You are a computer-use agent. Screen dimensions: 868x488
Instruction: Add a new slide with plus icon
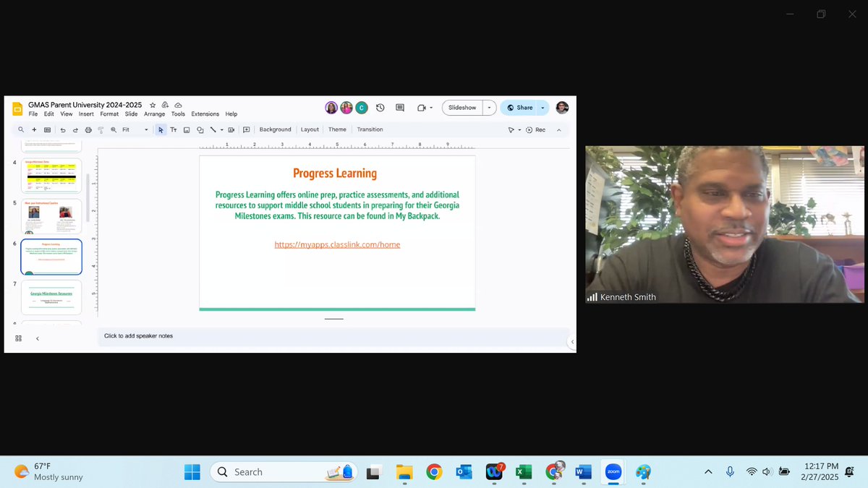click(x=33, y=129)
